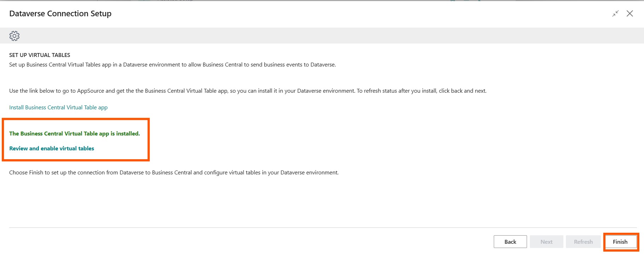Click the greyed-out Next button
The height and width of the screenshot is (254, 644).
click(x=546, y=242)
